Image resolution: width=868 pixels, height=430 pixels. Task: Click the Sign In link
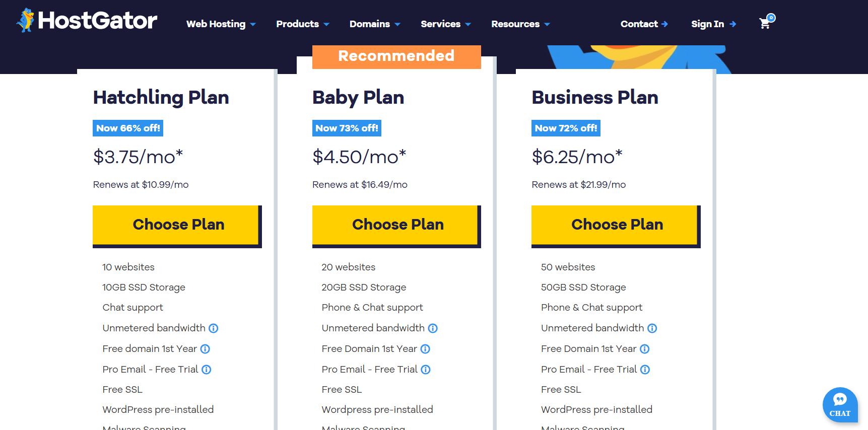[713, 24]
